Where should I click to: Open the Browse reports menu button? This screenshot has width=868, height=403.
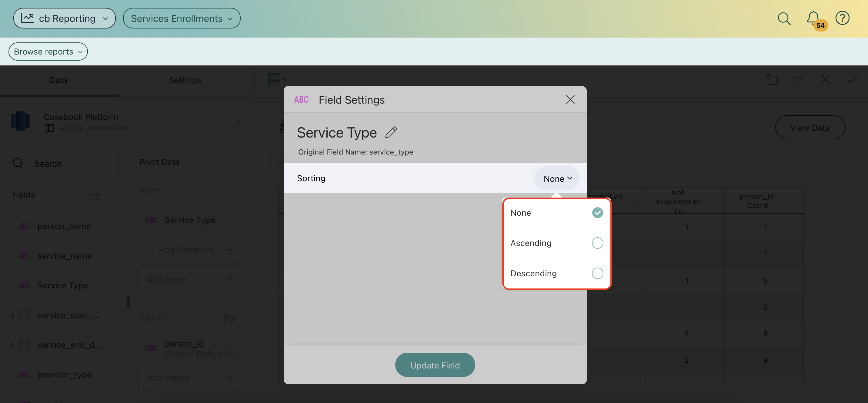48,52
